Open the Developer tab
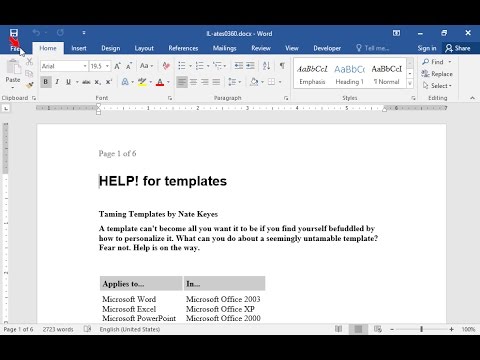The width and height of the screenshot is (480, 360). coord(327,48)
